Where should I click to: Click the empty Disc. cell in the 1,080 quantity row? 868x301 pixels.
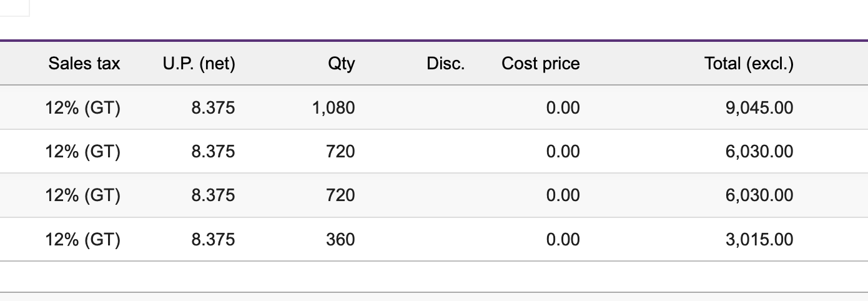pos(437,108)
